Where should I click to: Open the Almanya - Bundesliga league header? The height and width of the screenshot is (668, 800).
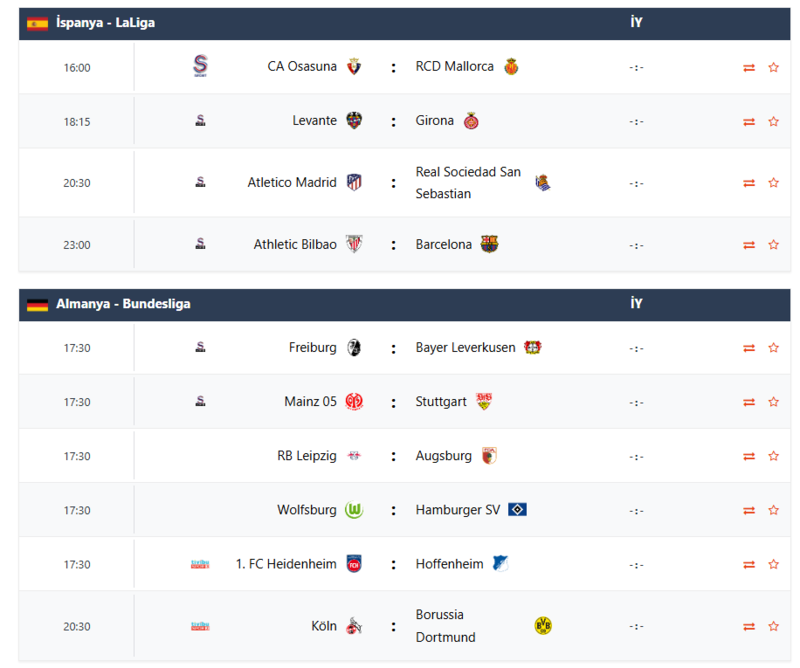123,304
